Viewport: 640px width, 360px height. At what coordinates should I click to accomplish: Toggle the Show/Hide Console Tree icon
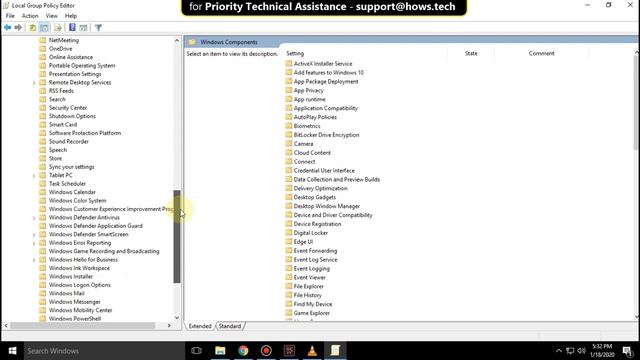coord(44,27)
